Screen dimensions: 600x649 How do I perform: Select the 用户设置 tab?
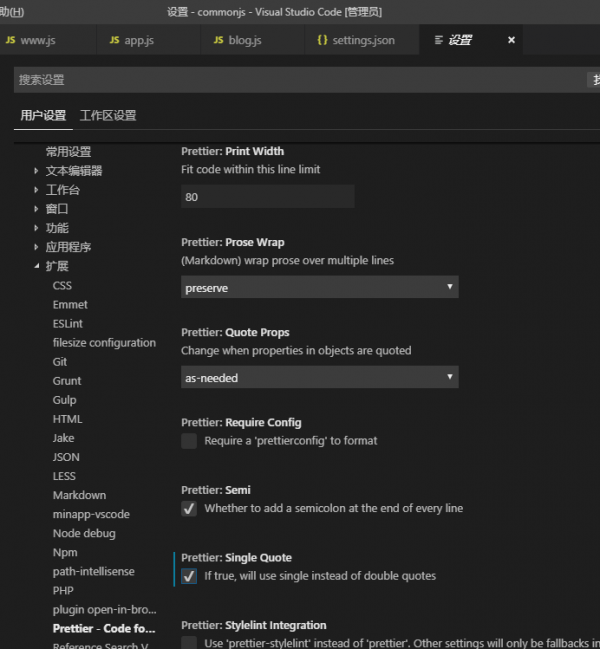point(43,115)
